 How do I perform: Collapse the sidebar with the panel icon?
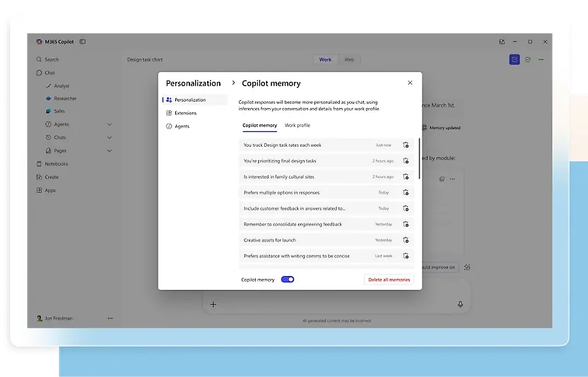click(83, 42)
